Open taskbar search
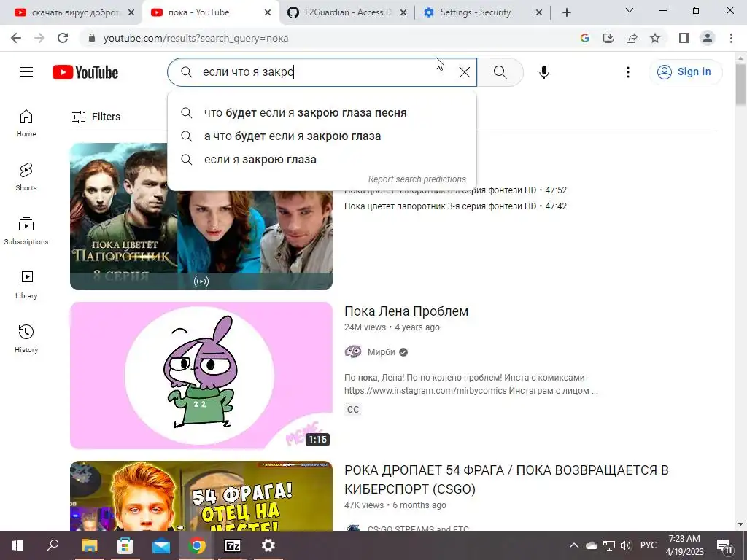 pos(53,545)
